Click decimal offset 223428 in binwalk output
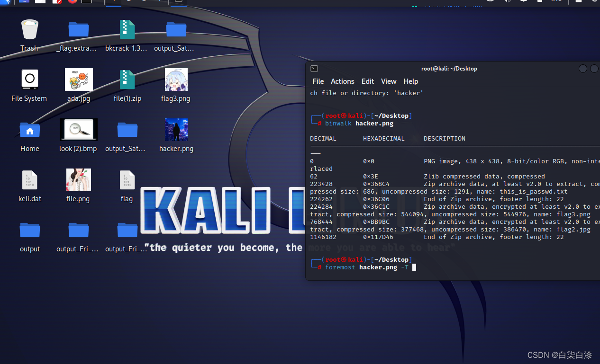This screenshot has width=600, height=364. pos(321,184)
